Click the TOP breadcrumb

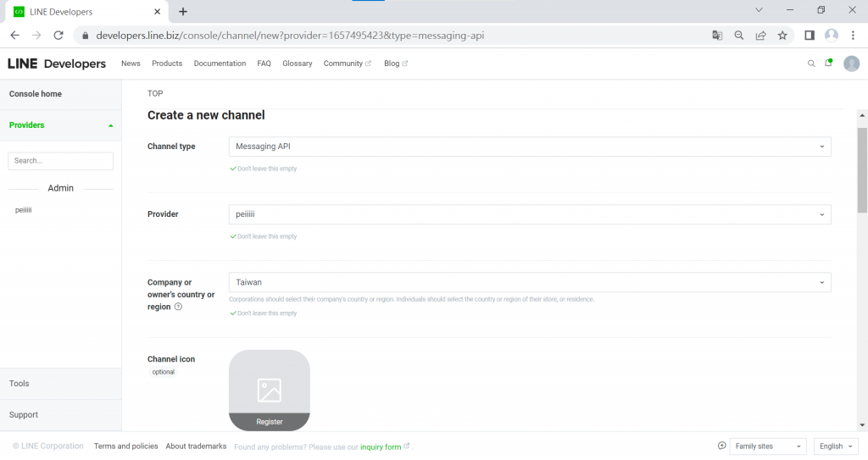(155, 93)
